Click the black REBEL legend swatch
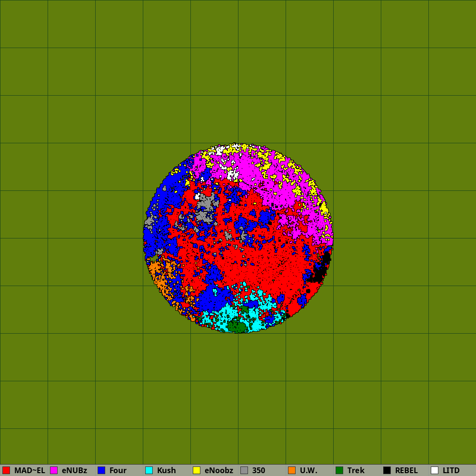Viewport: 476px width, 476px height. [387, 470]
